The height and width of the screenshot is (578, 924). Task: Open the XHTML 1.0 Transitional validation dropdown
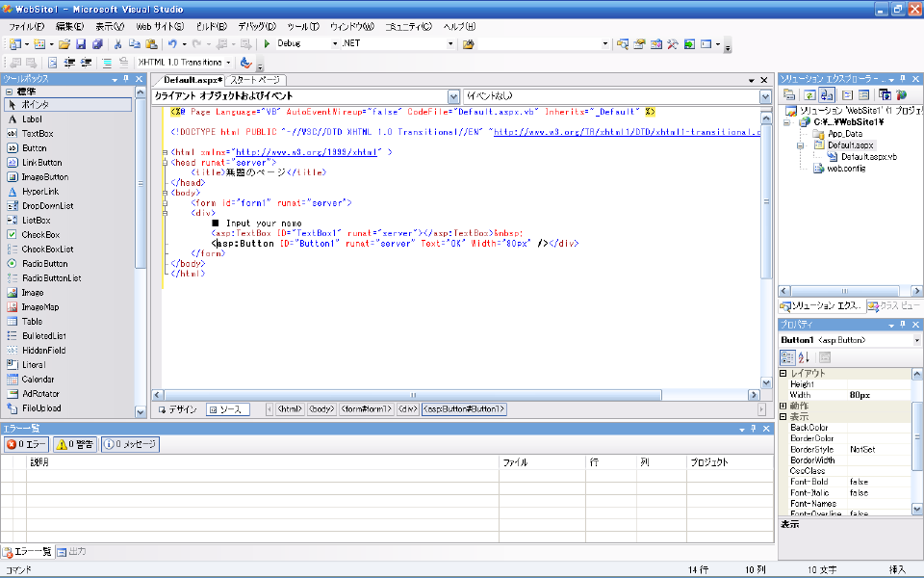(x=229, y=63)
